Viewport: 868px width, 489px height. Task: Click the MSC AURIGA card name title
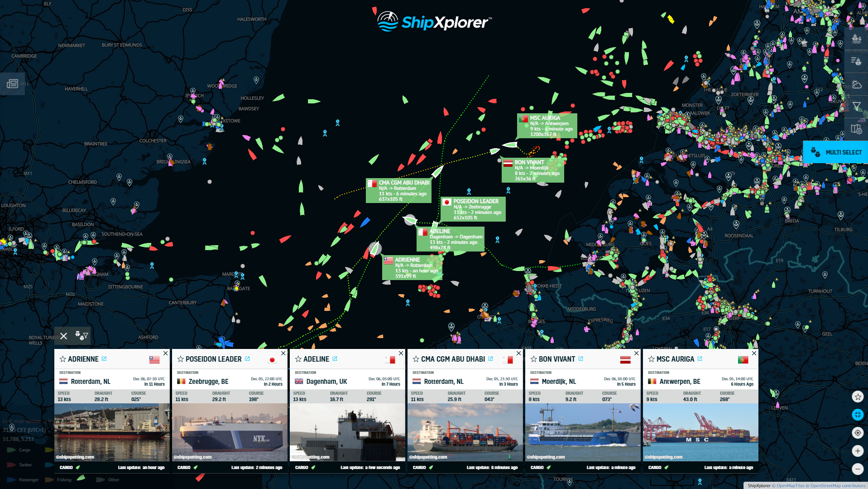coord(675,359)
